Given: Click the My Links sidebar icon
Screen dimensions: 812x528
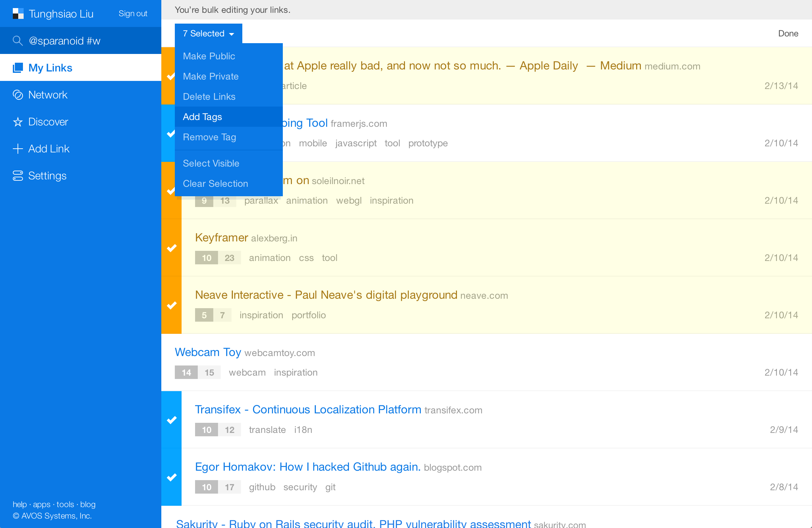Looking at the screenshot, I should tap(18, 67).
